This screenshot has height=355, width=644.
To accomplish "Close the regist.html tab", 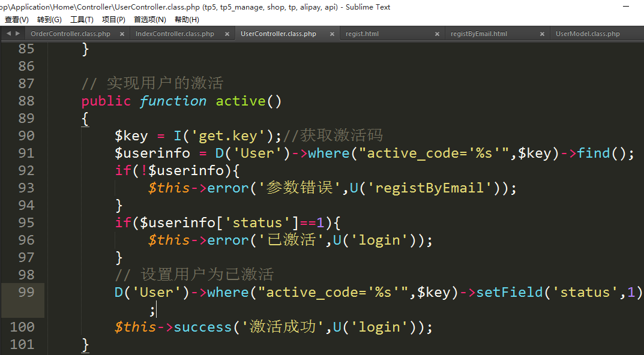I will (437, 34).
